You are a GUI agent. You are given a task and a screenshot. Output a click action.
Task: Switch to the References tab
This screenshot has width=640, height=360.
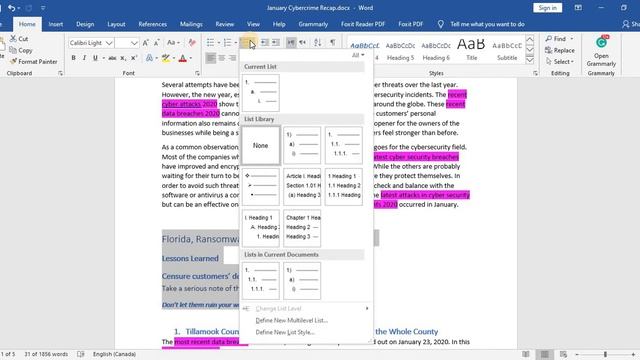pyautogui.click(x=152, y=24)
